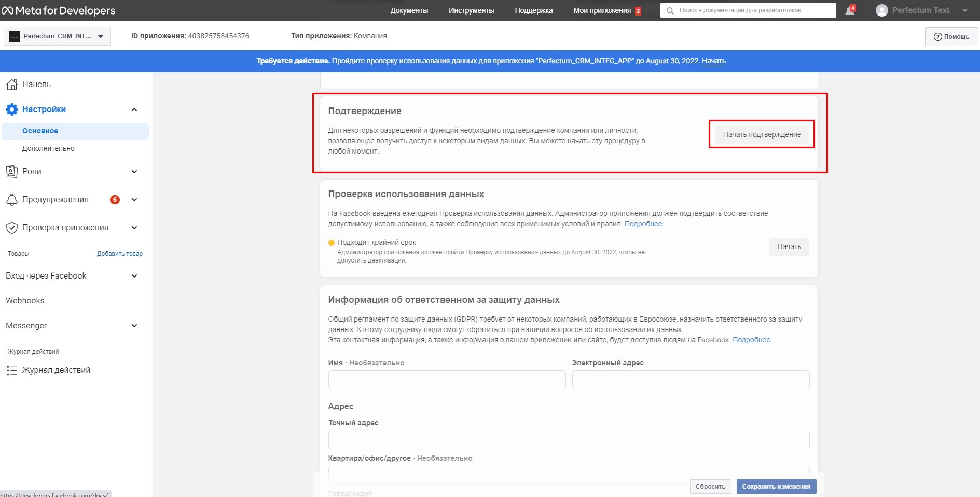Click the Журнал действий list icon
980x497 pixels.
tap(11, 370)
